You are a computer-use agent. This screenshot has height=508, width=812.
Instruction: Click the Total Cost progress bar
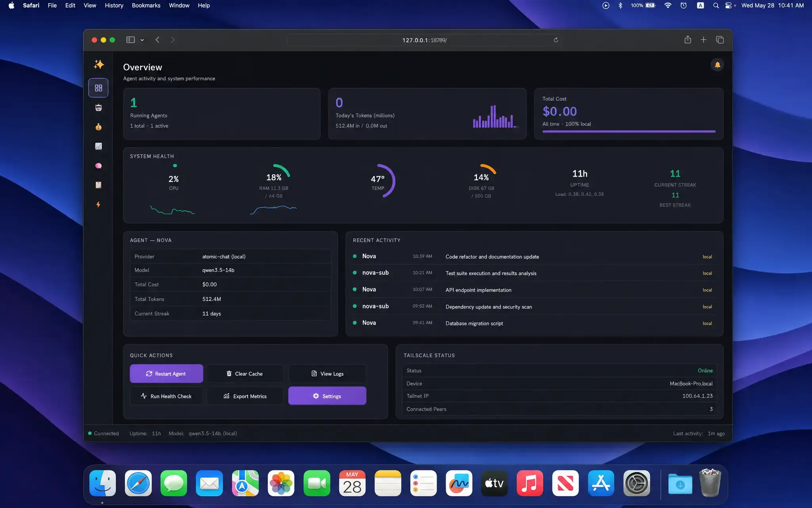tap(629, 131)
